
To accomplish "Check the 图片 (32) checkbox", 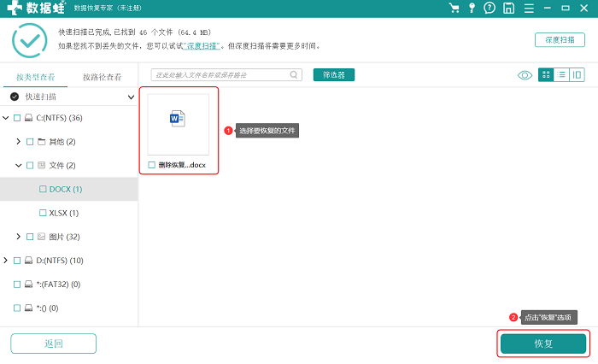I will 30,237.
